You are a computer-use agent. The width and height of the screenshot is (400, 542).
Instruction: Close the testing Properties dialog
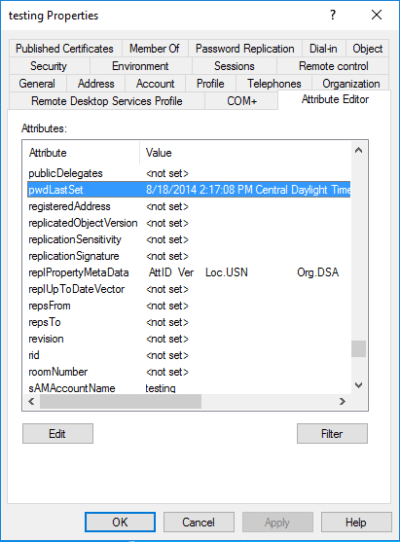376,15
